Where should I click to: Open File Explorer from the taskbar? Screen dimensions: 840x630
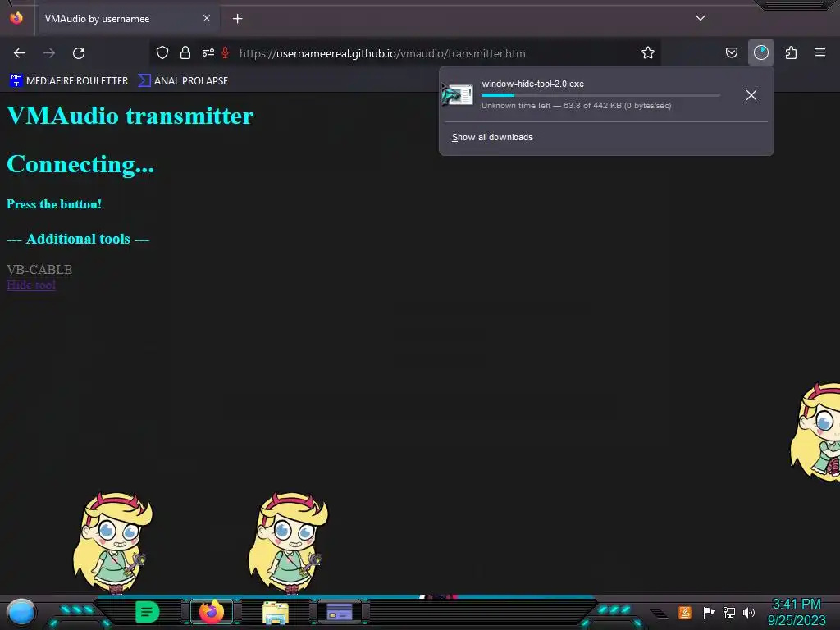tap(276, 612)
